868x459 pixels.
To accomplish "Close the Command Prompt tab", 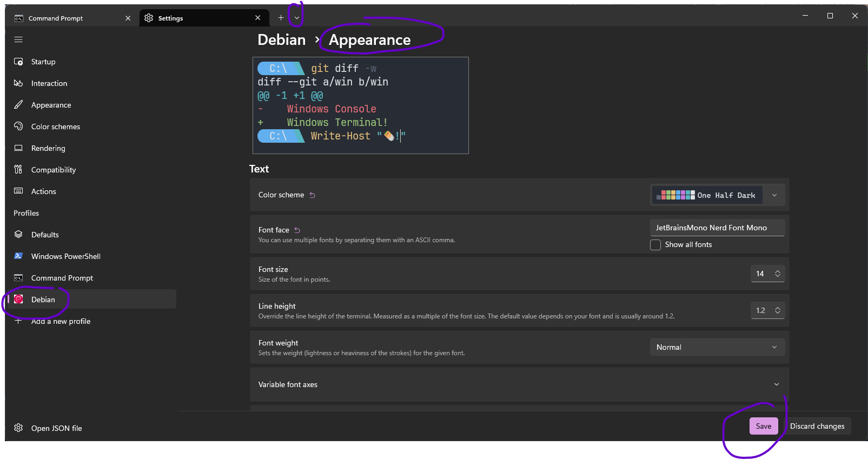I will (128, 18).
